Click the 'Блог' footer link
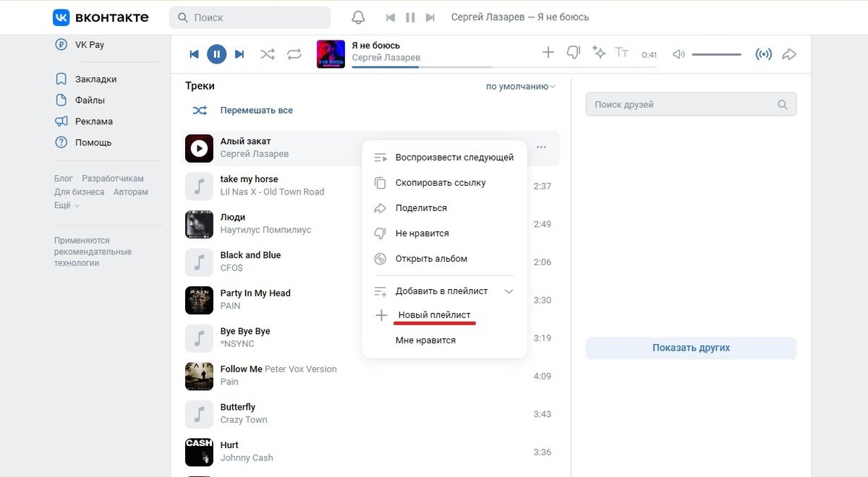This screenshot has height=477, width=868. [x=64, y=179]
